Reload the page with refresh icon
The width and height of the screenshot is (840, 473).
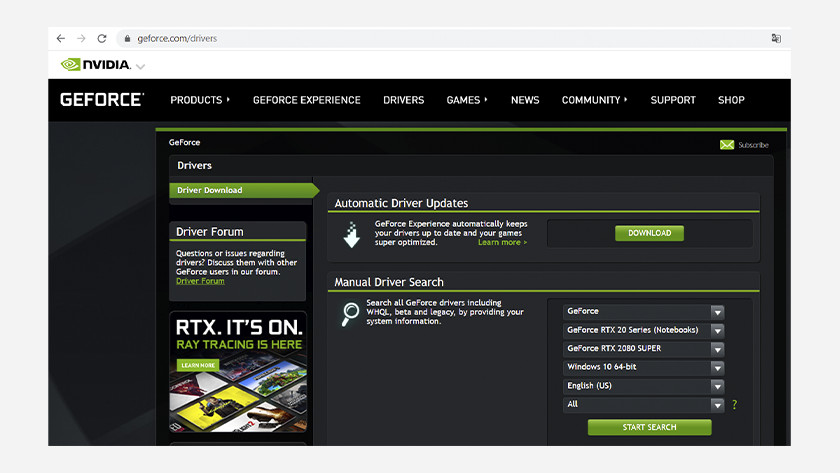102,39
